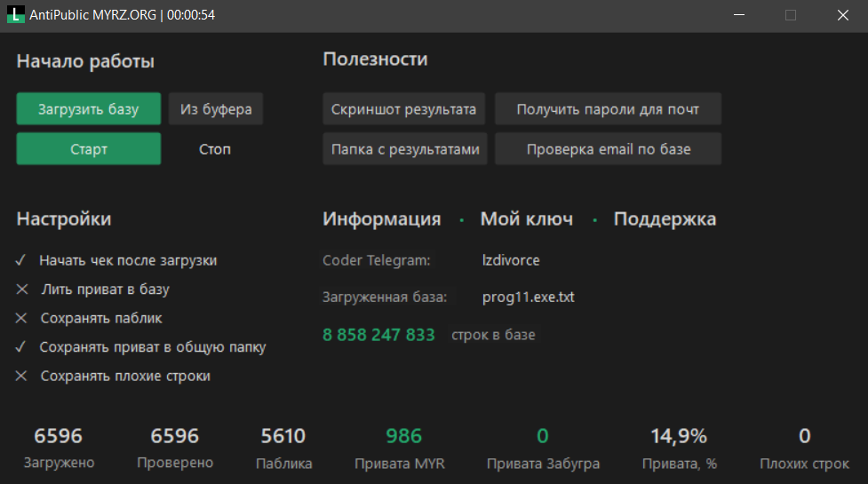Image resolution: width=868 pixels, height=484 pixels.
Task: Click the green L app logo icon
Action: coord(15,15)
